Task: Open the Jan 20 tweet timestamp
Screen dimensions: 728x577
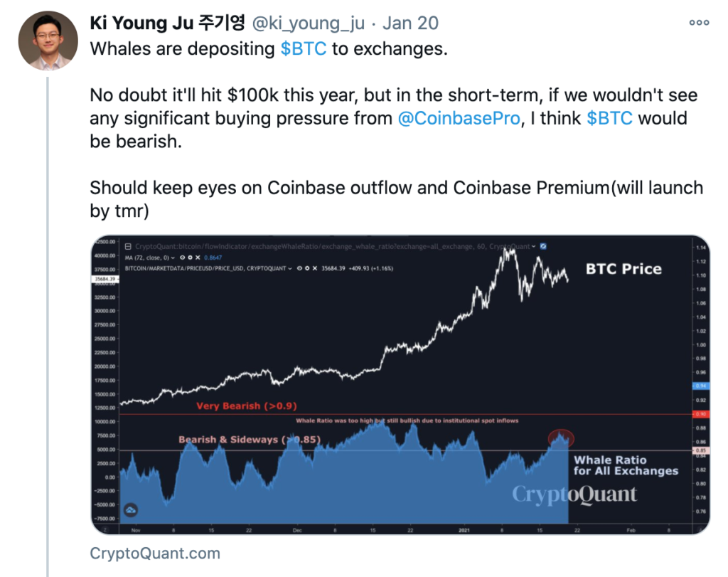Action: 410,23
